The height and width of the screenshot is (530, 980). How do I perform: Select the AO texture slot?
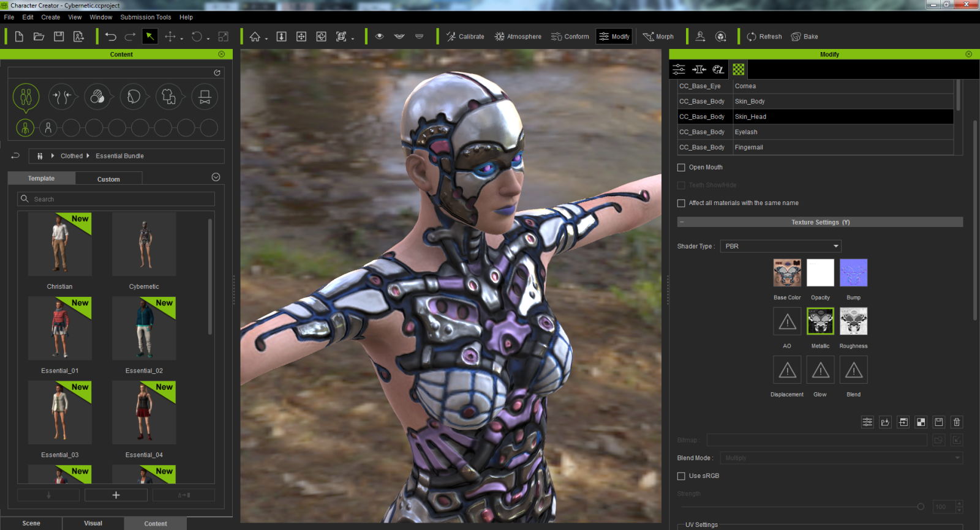787,321
